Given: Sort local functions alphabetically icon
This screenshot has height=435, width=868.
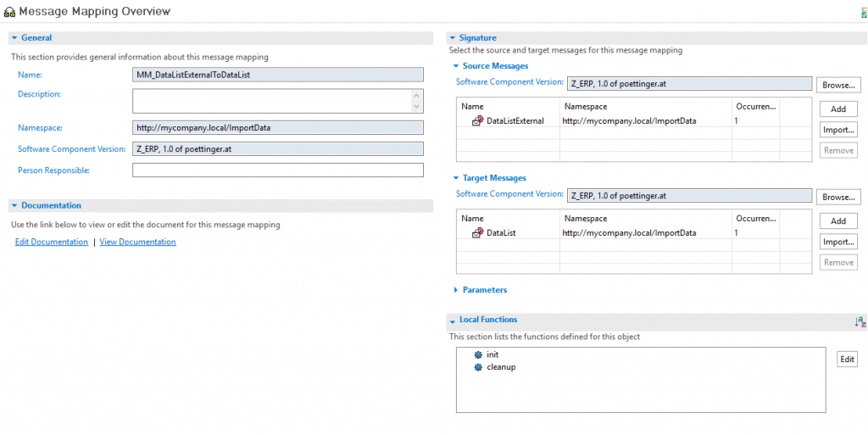Looking at the screenshot, I should [860, 321].
